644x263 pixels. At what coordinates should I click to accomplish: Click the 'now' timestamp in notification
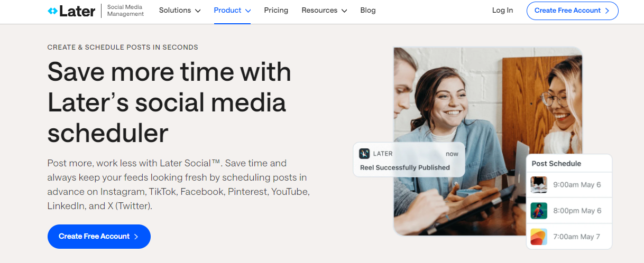point(452,154)
